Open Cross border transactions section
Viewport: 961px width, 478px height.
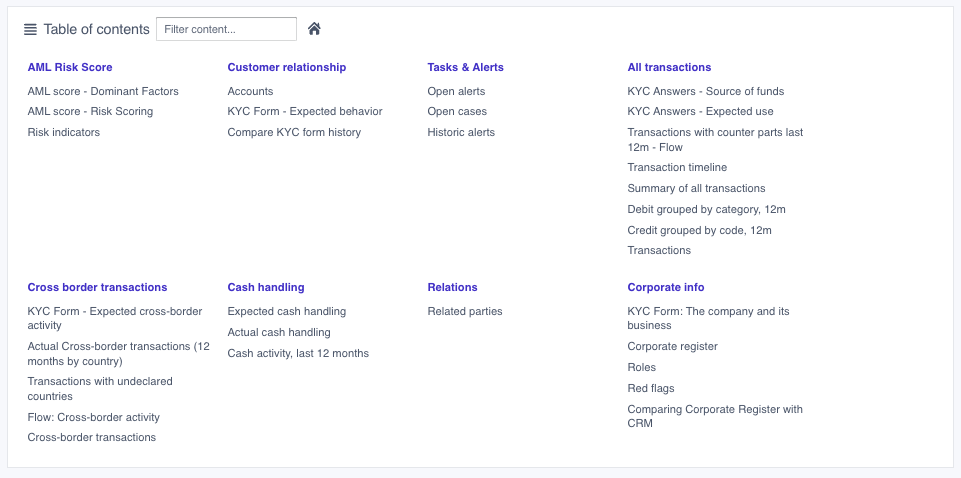pos(97,287)
